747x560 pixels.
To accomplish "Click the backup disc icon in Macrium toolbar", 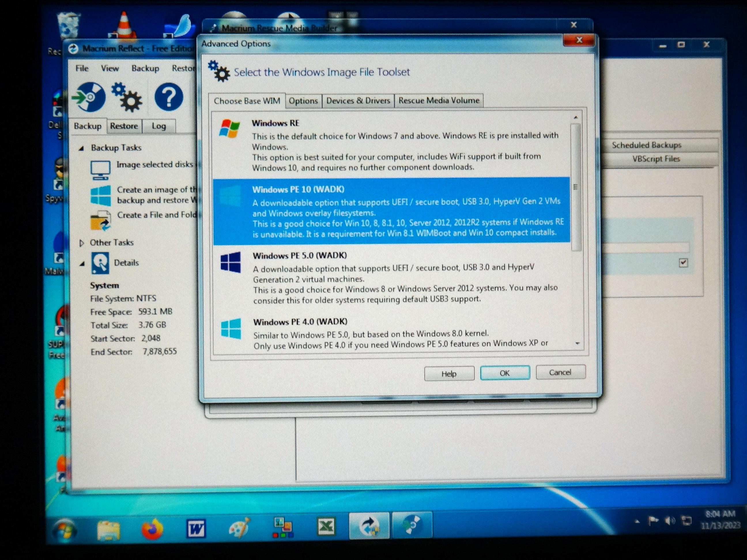I will click(x=89, y=97).
